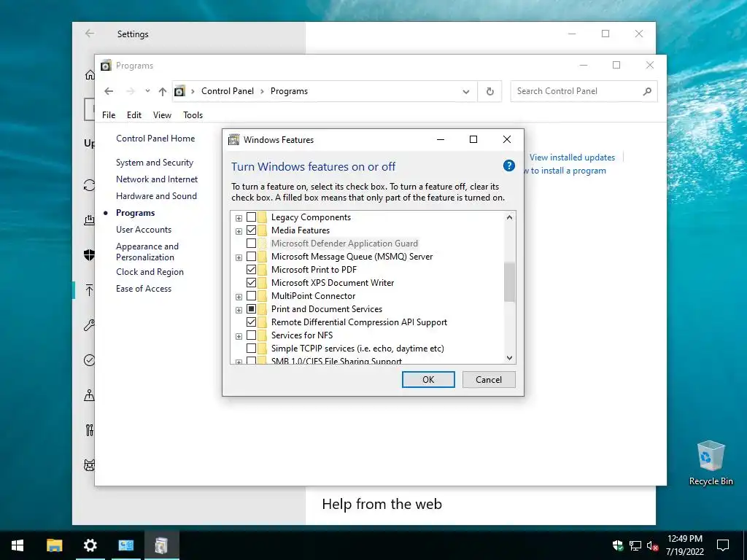The image size is (747, 560).
Task: Enable Services for NFS
Action: tap(251, 335)
